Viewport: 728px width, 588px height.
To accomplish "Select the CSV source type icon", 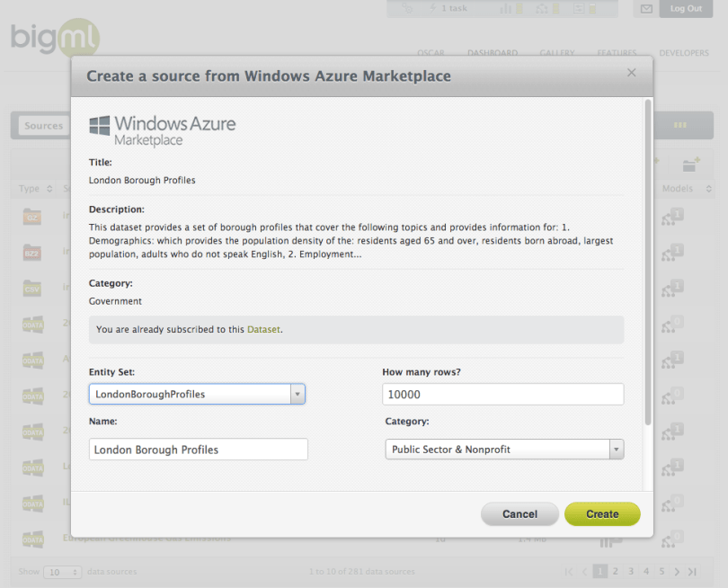I will pyautogui.click(x=32, y=288).
